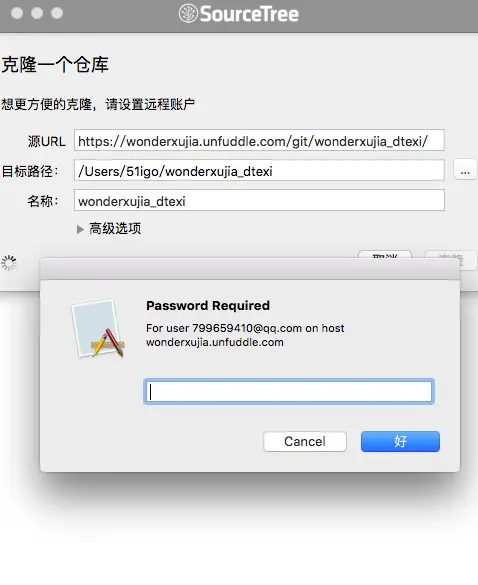Click the 克隆一个仓库 heading
478x585 pixels.
pos(55,64)
